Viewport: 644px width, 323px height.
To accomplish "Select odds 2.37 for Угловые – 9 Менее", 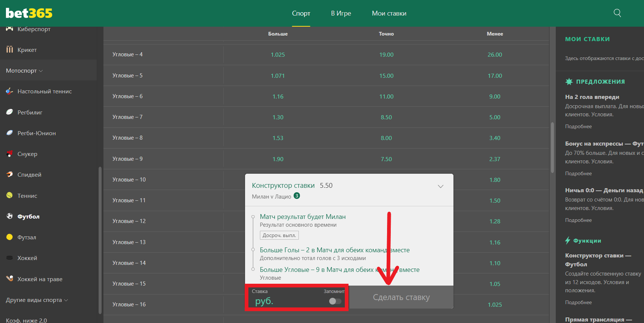I will 495,159.
